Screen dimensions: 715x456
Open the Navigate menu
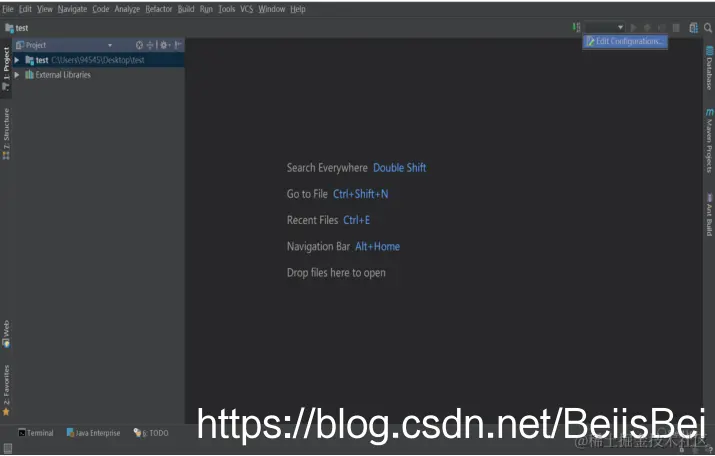pyautogui.click(x=72, y=9)
